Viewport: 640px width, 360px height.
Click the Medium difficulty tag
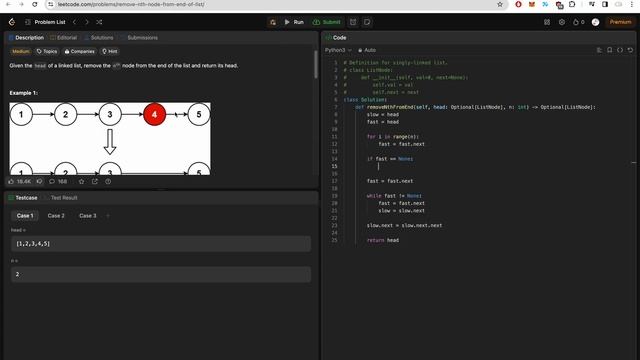tap(20, 51)
